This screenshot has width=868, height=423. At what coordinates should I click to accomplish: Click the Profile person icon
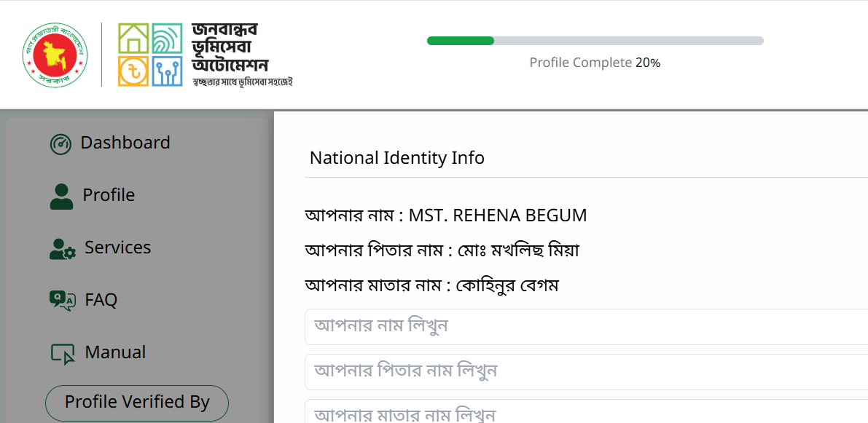pyautogui.click(x=61, y=197)
